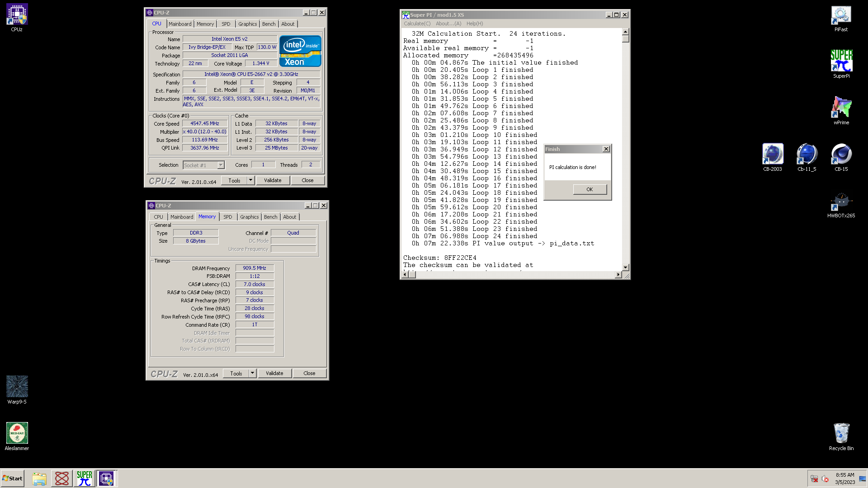Click Tools button in top CPU-Z window
This screenshot has width=868, height=488.
pyautogui.click(x=234, y=180)
